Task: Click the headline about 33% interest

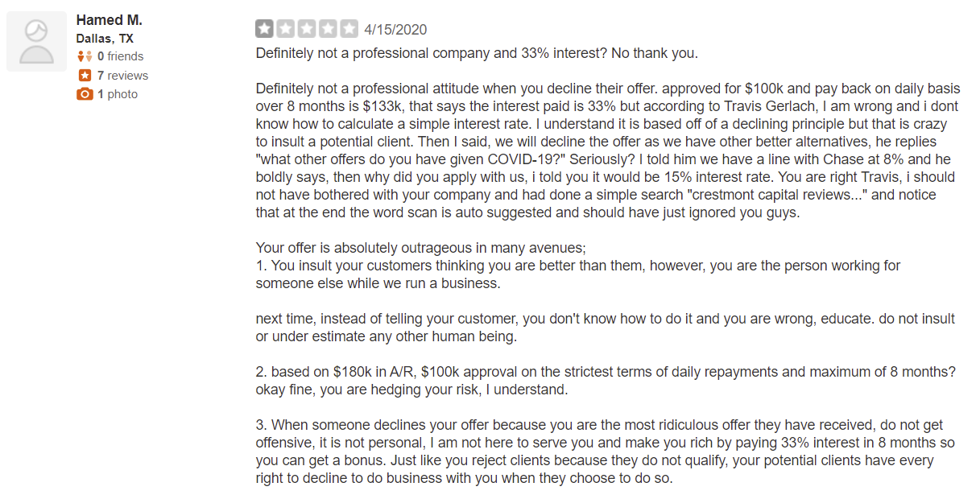Action: coord(477,54)
